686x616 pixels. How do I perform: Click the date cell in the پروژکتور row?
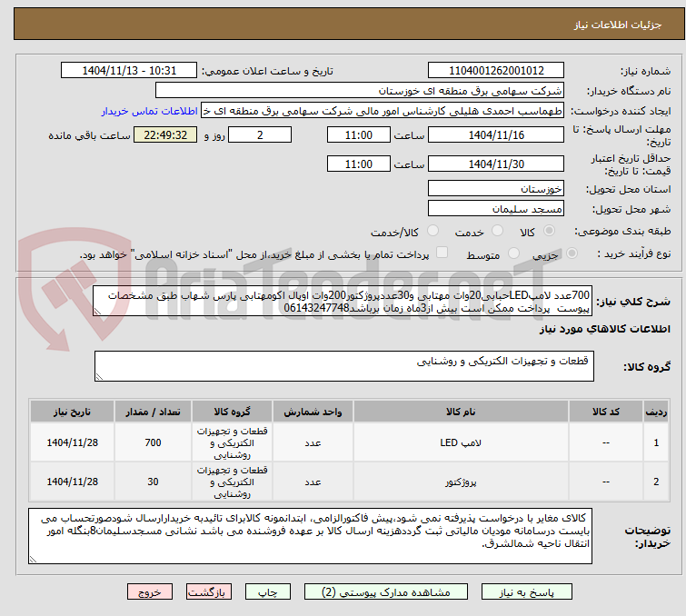coord(72,482)
